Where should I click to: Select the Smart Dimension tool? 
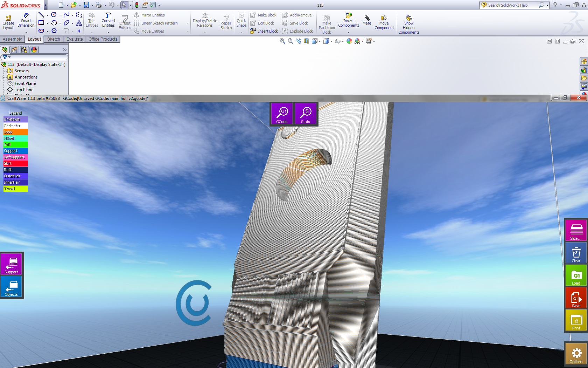coord(26,20)
